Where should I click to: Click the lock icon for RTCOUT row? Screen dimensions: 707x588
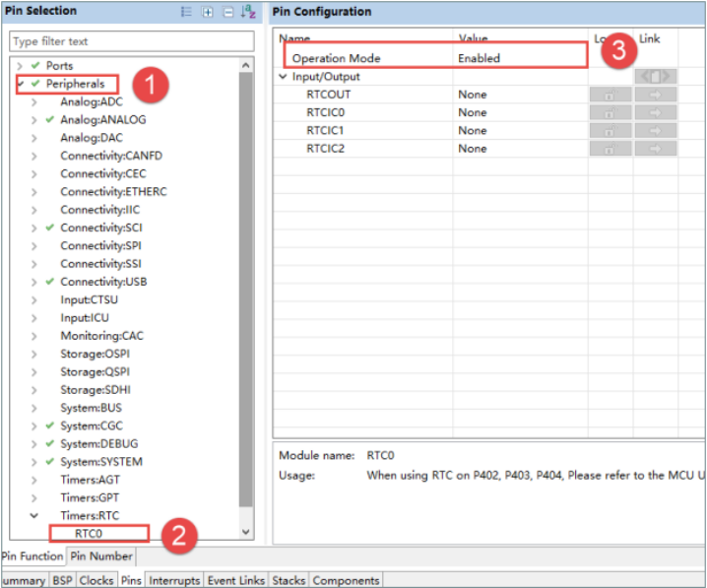tap(611, 95)
